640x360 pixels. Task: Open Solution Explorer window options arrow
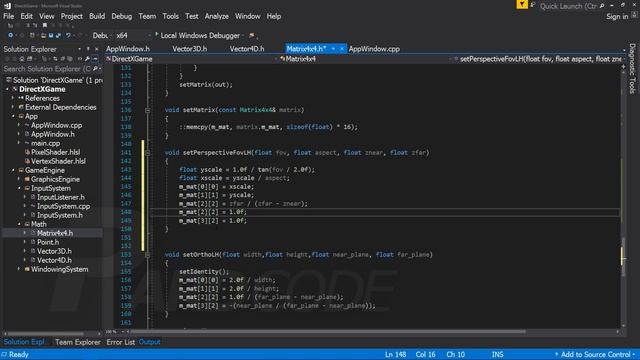[80, 49]
